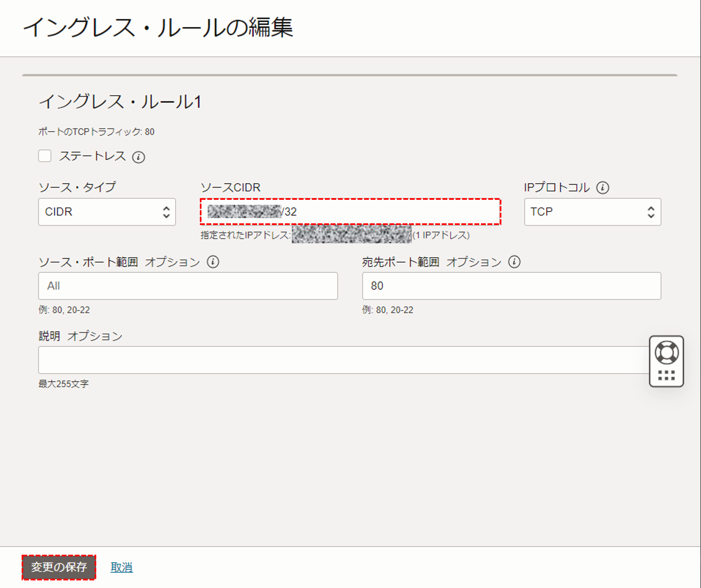
Task: Click the イングレス・ルール1 section heading
Action: pyautogui.click(x=120, y=101)
